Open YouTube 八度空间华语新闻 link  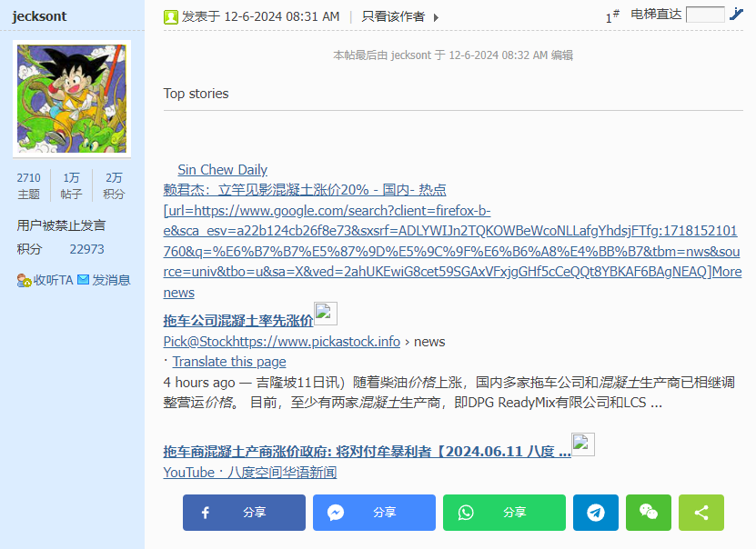[250, 473]
